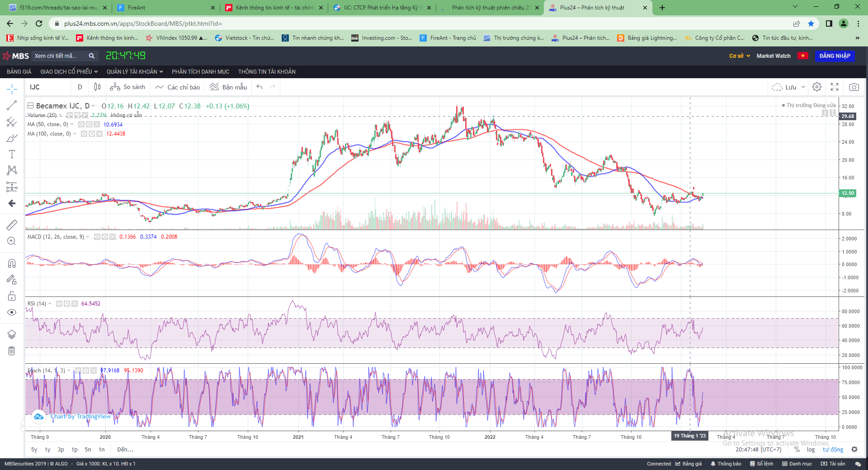The image size is (868, 470).
Task: Hide the MA (50, close, 0) indicator
Action: click(81, 124)
